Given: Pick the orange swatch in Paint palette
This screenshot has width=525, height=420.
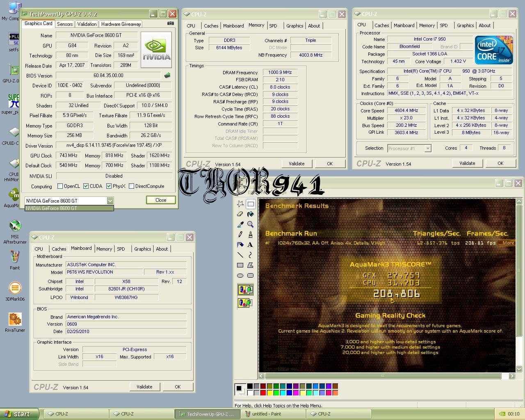Looking at the screenshot, I should [335, 393].
